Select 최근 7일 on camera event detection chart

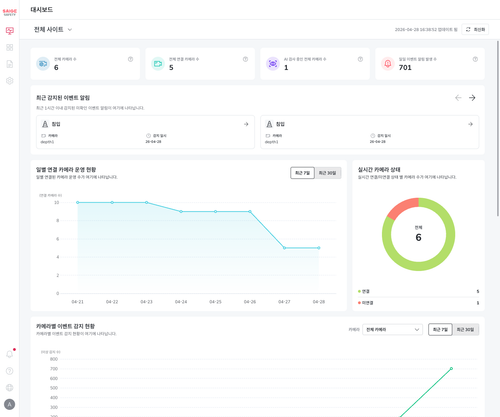tap(440, 330)
